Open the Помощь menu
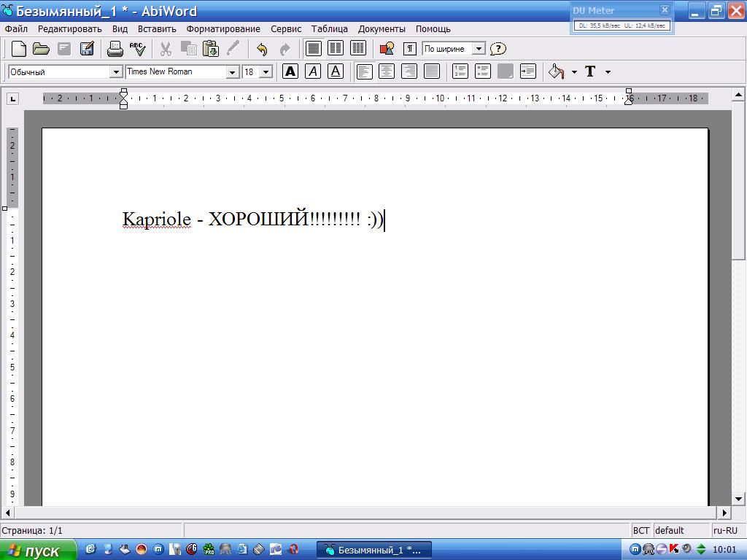 [x=433, y=29]
